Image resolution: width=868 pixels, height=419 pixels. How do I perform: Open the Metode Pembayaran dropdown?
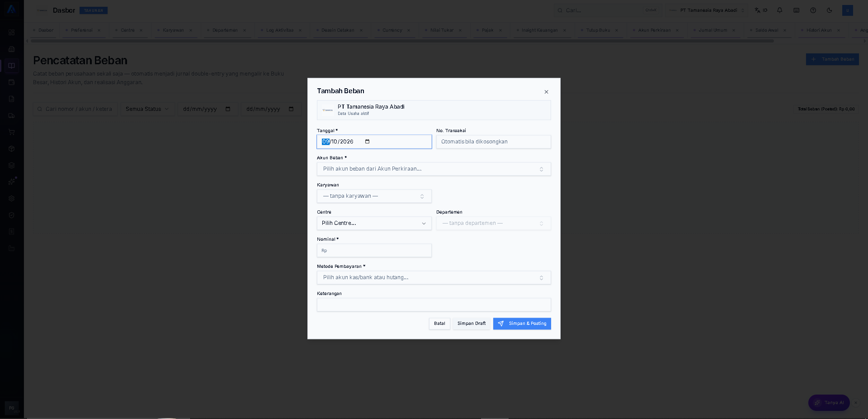pos(434,277)
